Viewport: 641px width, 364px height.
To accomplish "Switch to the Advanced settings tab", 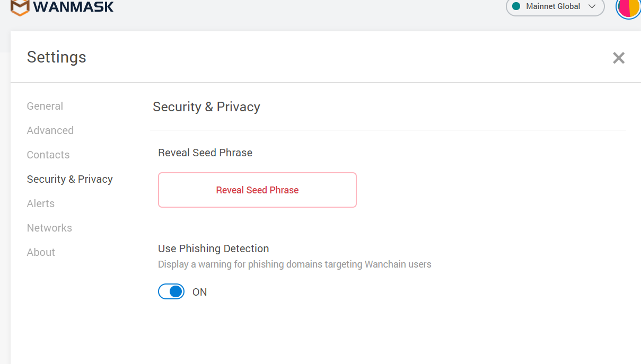I will coord(50,130).
